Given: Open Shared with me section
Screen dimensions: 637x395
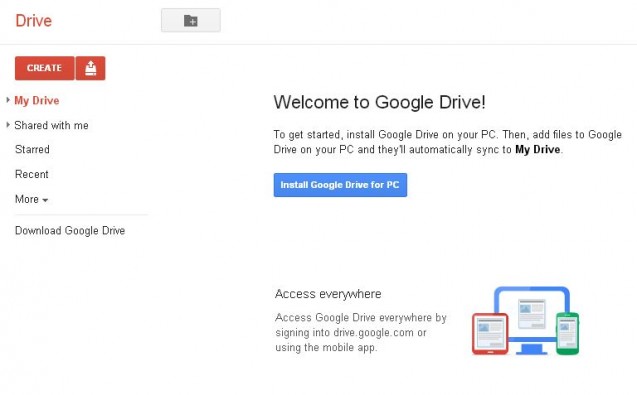Looking at the screenshot, I should [52, 125].
